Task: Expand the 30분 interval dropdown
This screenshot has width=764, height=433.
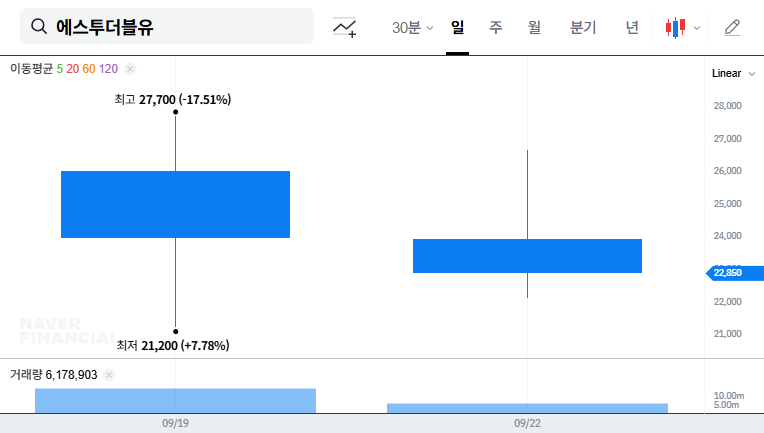Action: 412,28
